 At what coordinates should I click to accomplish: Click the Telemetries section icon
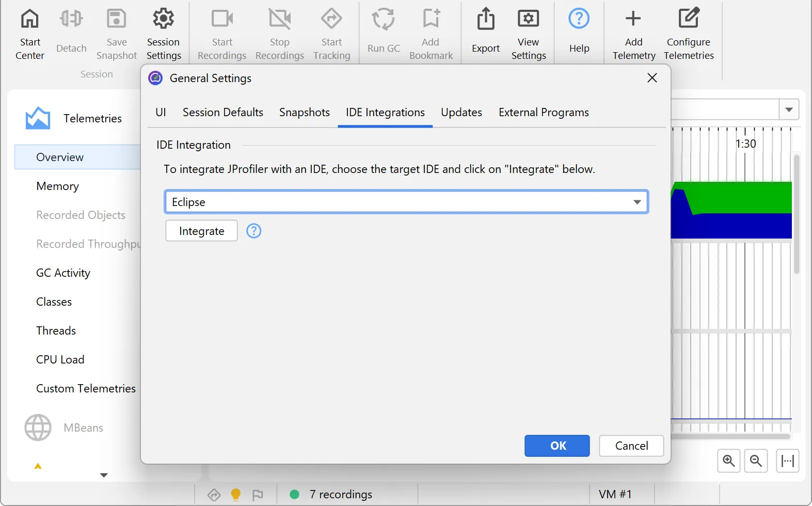click(38, 118)
